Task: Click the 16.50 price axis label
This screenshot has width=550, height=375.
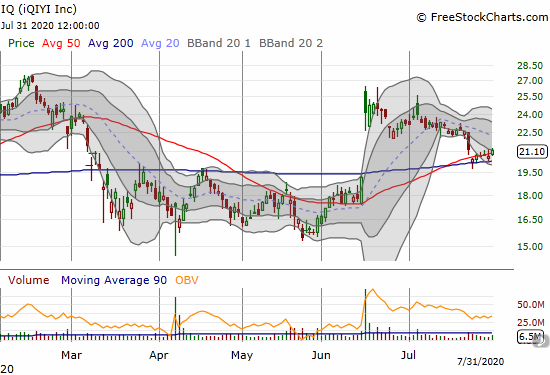Action: (x=530, y=220)
